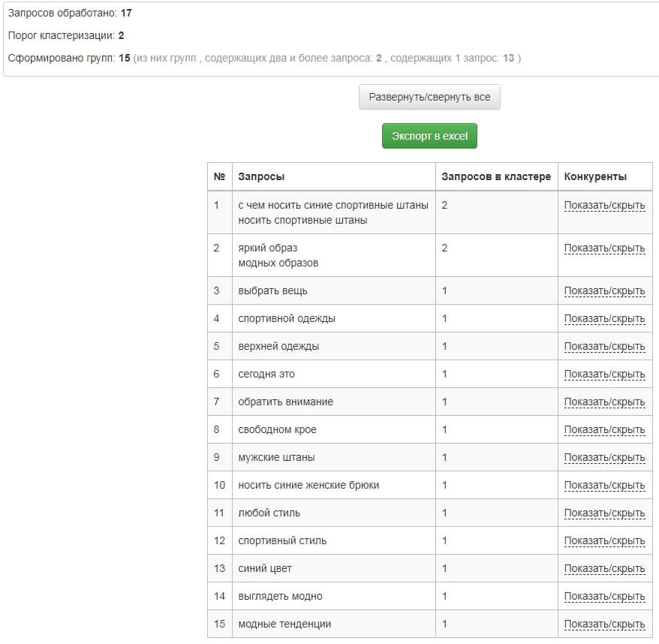Image resolution: width=659 pixels, height=644 pixels.
Task: Click the query text "модных образов"
Action: click(x=278, y=263)
